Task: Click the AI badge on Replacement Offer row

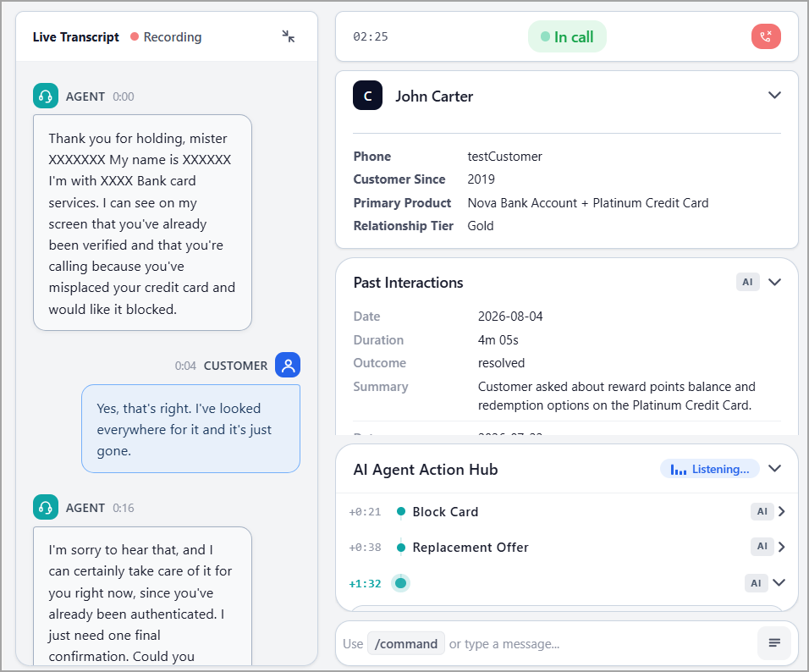Action: pos(762,547)
